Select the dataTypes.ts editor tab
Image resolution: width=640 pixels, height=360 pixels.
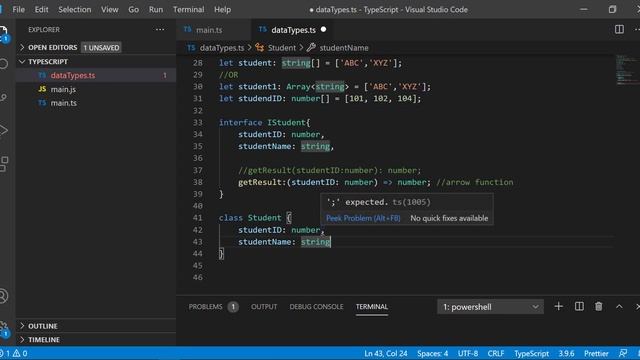[x=293, y=30]
